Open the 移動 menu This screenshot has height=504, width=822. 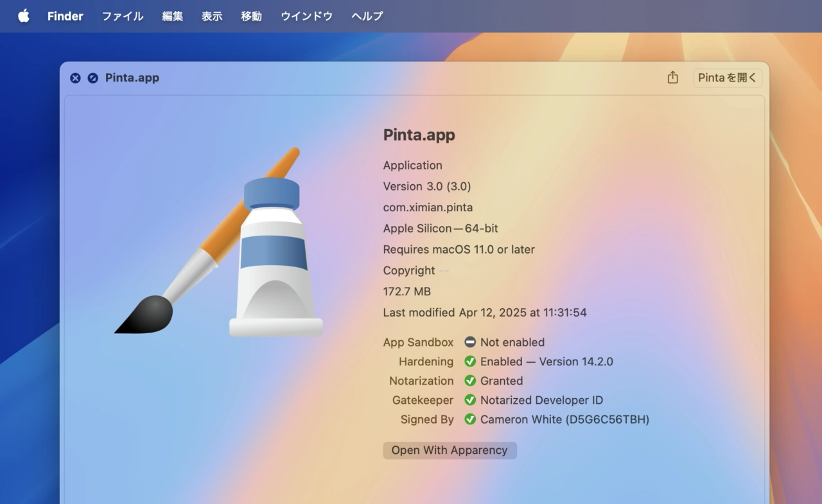point(252,16)
